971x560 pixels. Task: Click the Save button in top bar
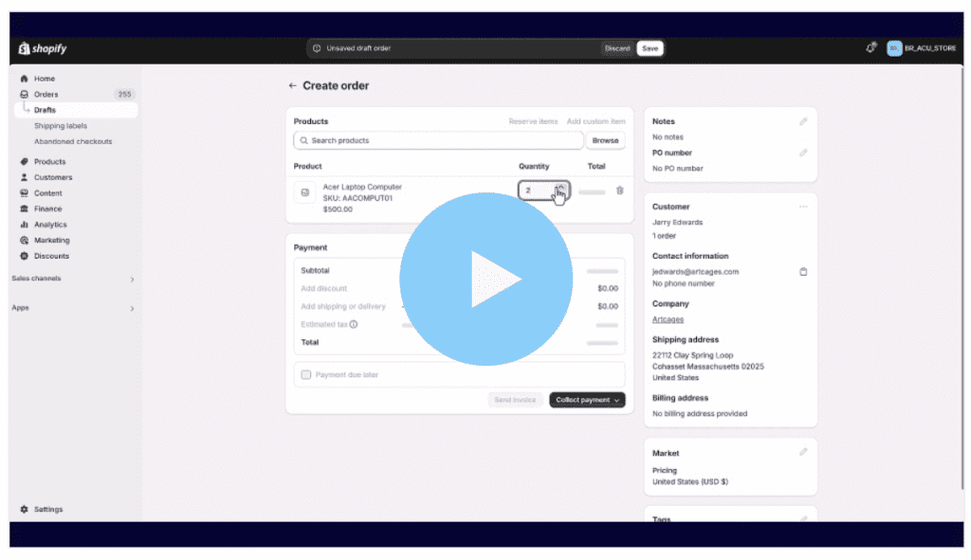coord(650,48)
